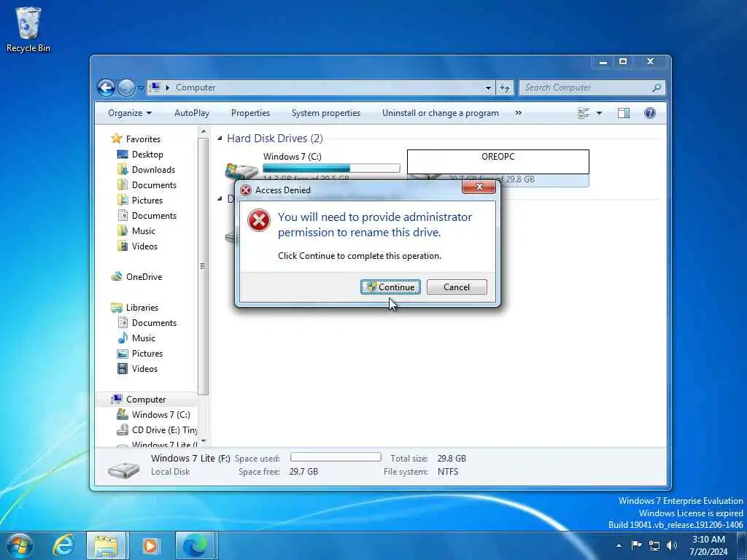Click the network tray icon

(x=654, y=545)
